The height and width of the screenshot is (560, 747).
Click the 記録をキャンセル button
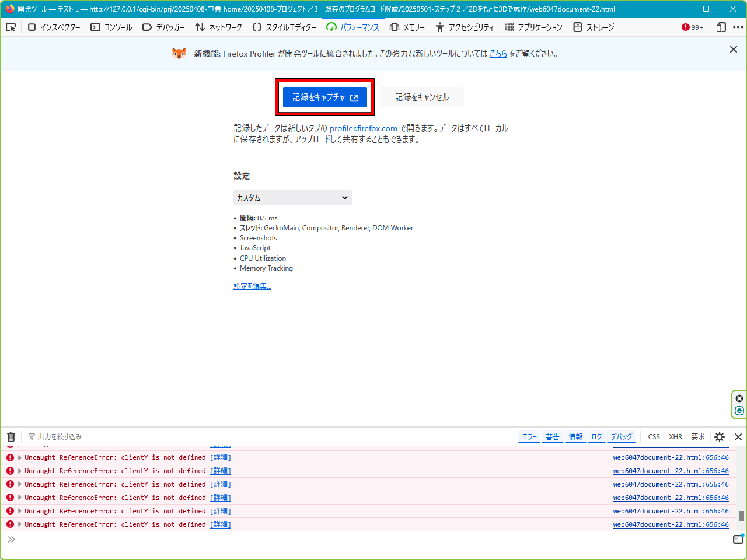coord(422,97)
